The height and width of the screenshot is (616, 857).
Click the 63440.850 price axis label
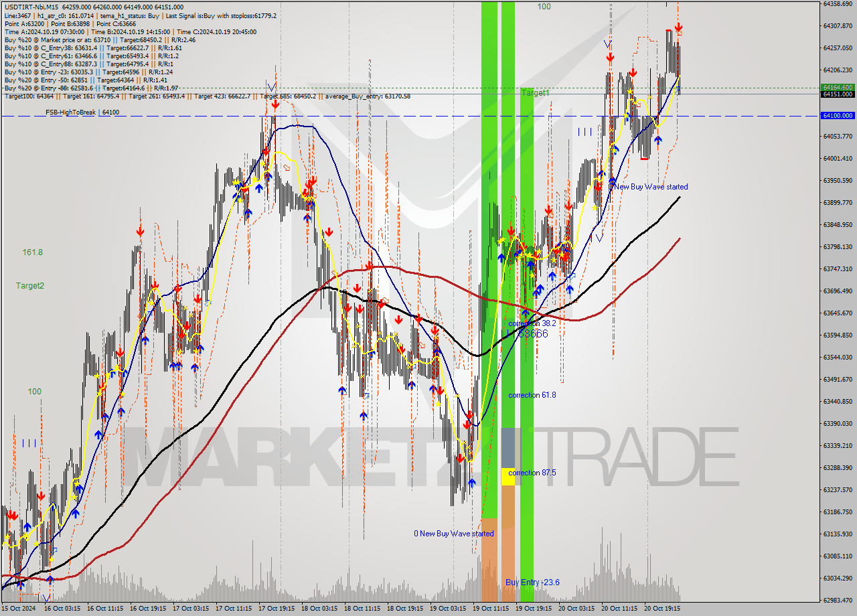click(x=838, y=401)
